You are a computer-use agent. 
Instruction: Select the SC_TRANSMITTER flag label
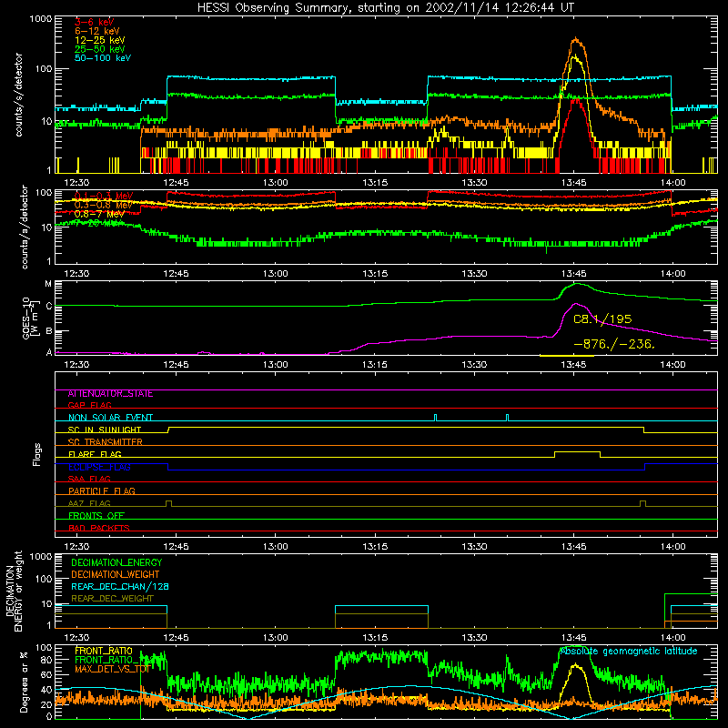105,442
